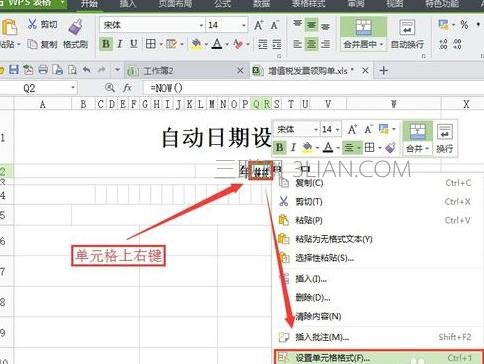Viewport: 484px width, 364px height.
Task: Expand the quick access toolbar dropdown arrow
Action: pyautogui.click(x=117, y=70)
